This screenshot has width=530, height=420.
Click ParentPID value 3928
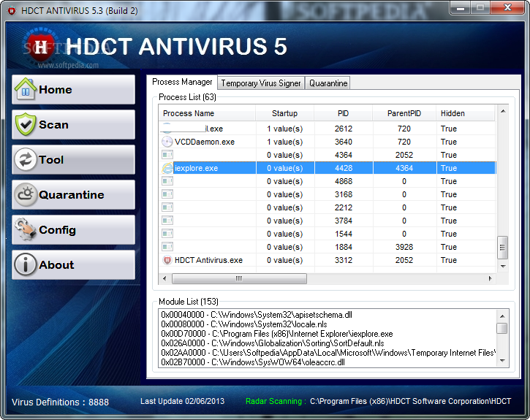click(404, 247)
